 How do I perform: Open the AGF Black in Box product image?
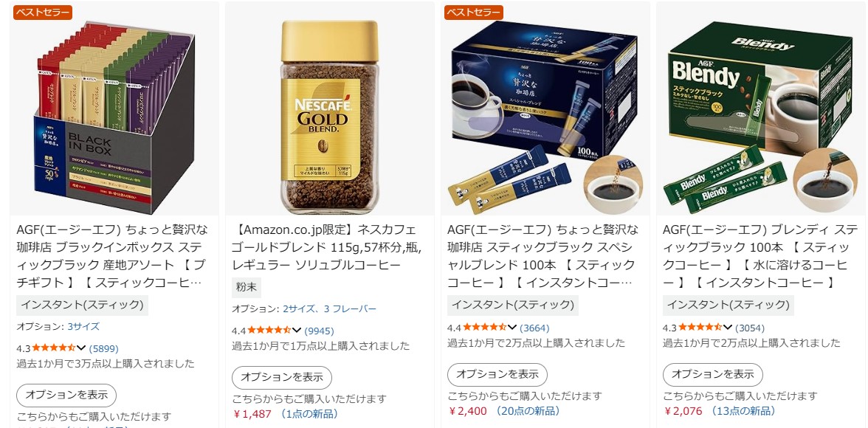pyautogui.click(x=114, y=117)
